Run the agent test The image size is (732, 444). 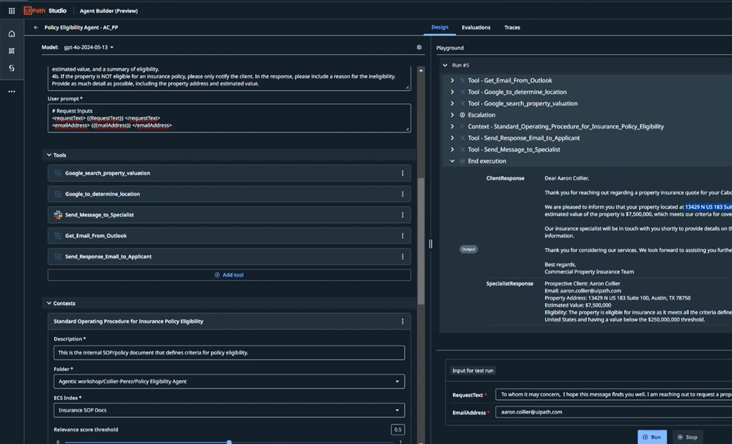point(652,437)
